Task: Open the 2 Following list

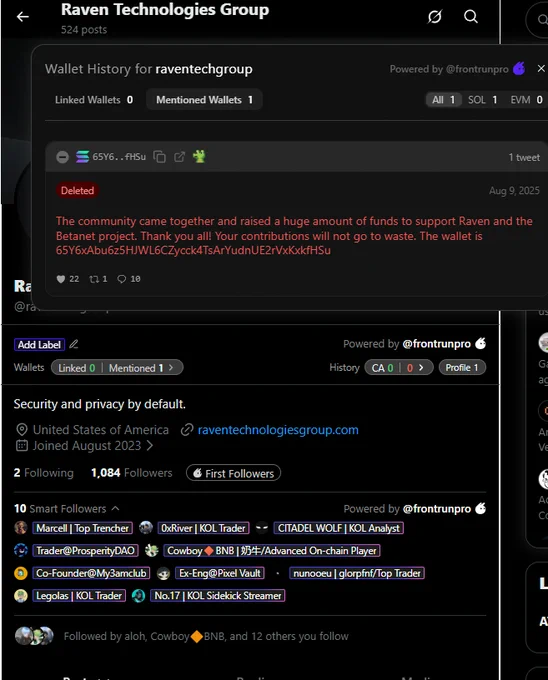Action: click(x=43, y=473)
